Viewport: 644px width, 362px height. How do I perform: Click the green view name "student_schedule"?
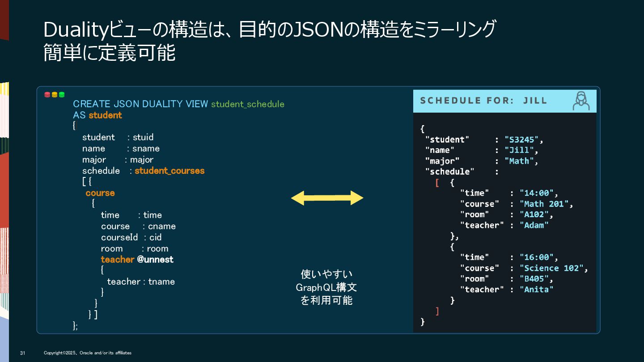coord(248,104)
